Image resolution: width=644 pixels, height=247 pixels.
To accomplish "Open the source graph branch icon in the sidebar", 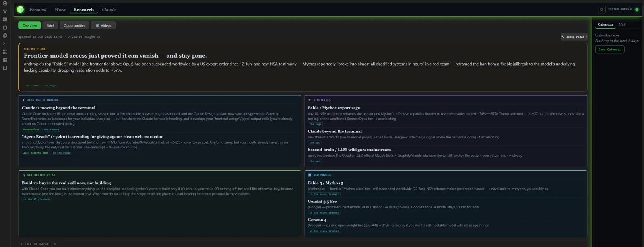I will click(x=5, y=11).
